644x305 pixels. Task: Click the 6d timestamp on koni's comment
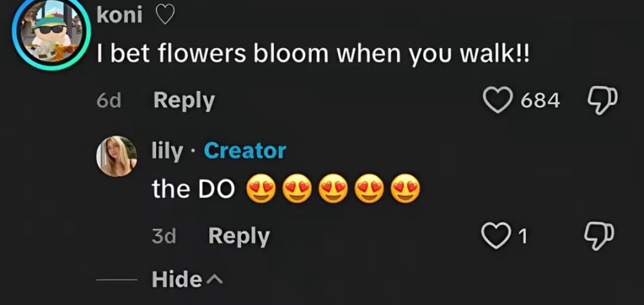(x=109, y=100)
